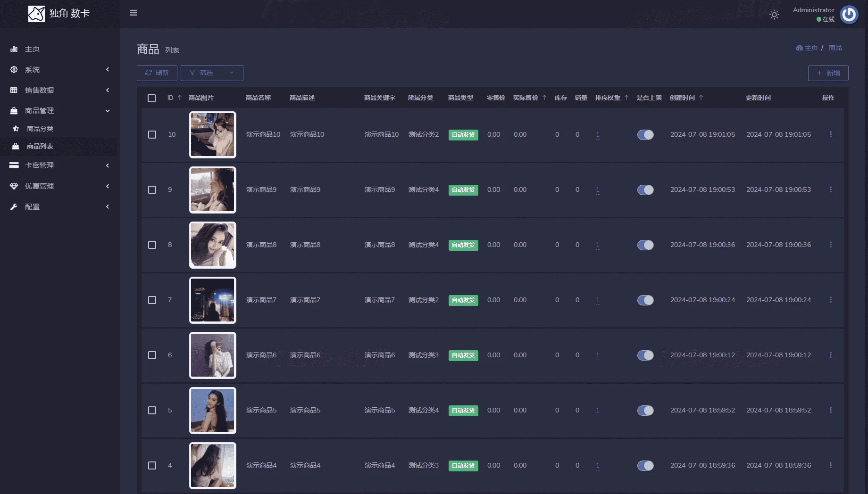Expand the 系统 sidebar menu
868x494 pixels.
click(60, 70)
